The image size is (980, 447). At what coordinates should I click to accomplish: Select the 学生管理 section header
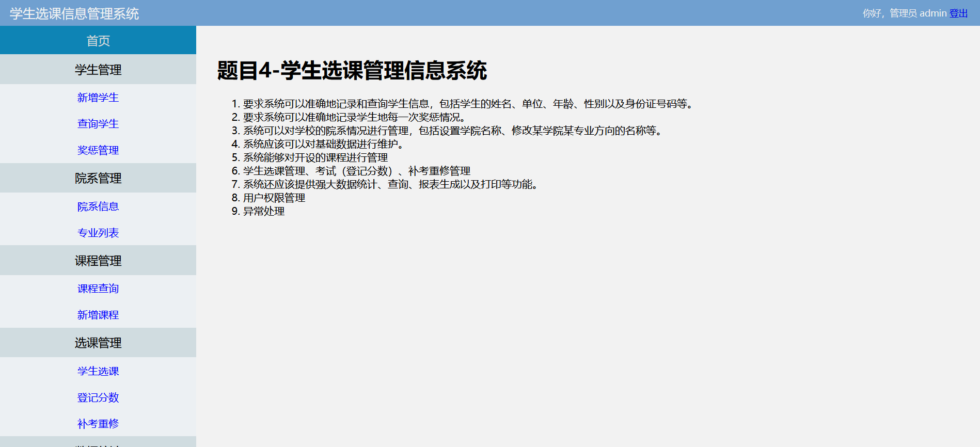pos(98,70)
